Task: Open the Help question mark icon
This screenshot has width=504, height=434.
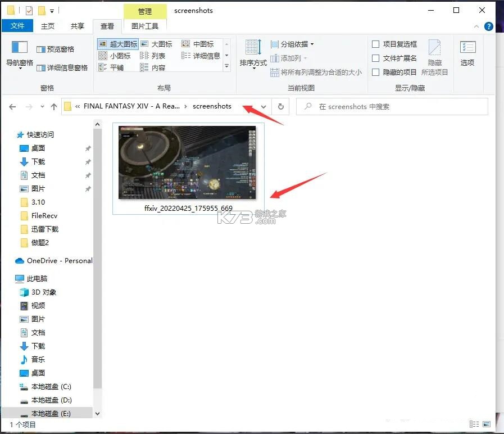Action: pos(489,26)
